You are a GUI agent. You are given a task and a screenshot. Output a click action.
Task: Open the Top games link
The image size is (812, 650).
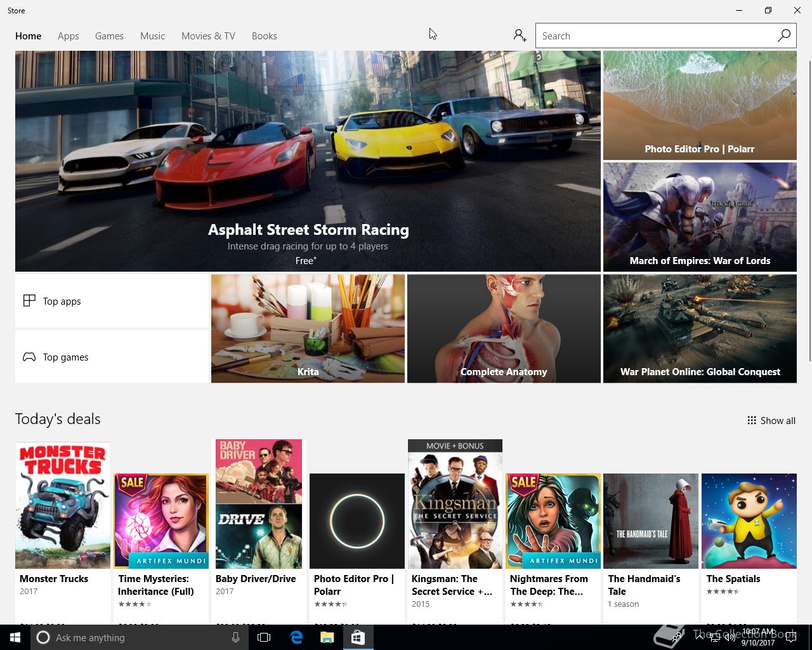[112, 357]
